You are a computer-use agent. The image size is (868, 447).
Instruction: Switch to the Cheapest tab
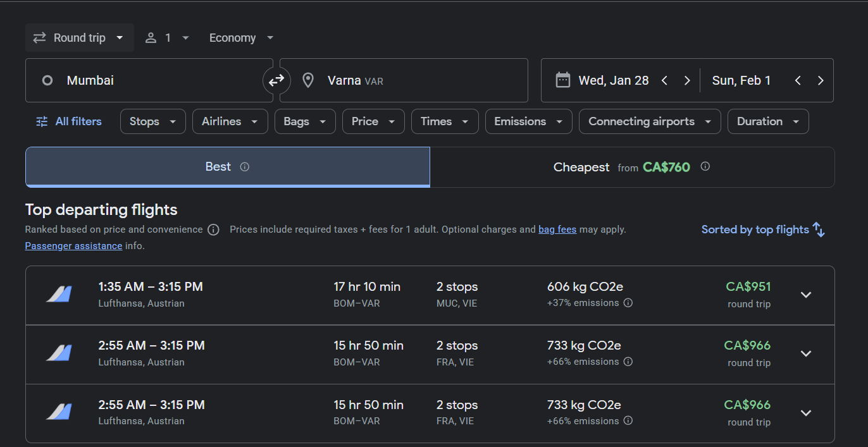[x=631, y=167]
